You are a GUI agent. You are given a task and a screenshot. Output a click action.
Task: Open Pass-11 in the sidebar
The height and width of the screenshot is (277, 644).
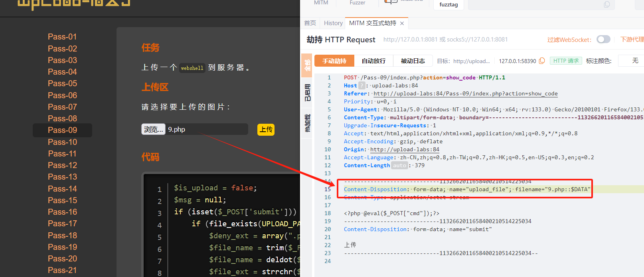(62, 154)
